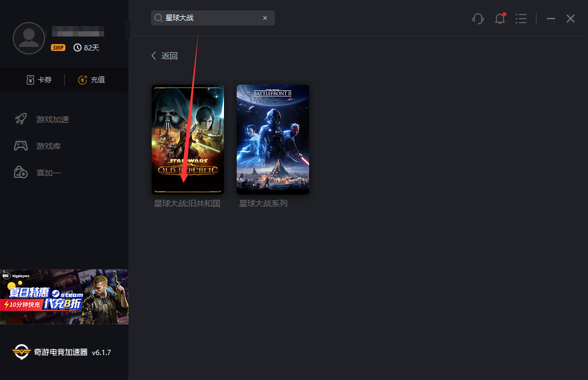The width and height of the screenshot is (588, 380).
Task: Click the 星球大战系列 title text
Action: [x=263, y=204]
